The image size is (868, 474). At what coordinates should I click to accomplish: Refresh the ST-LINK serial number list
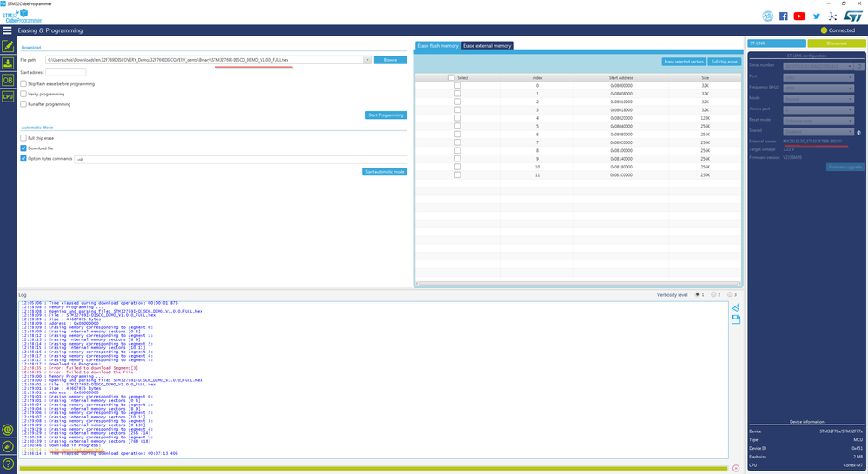click(859, 66)
